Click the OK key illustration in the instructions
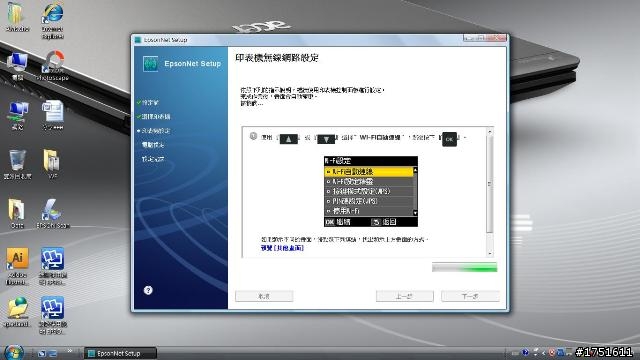640x360 pixels. [449, 139]
